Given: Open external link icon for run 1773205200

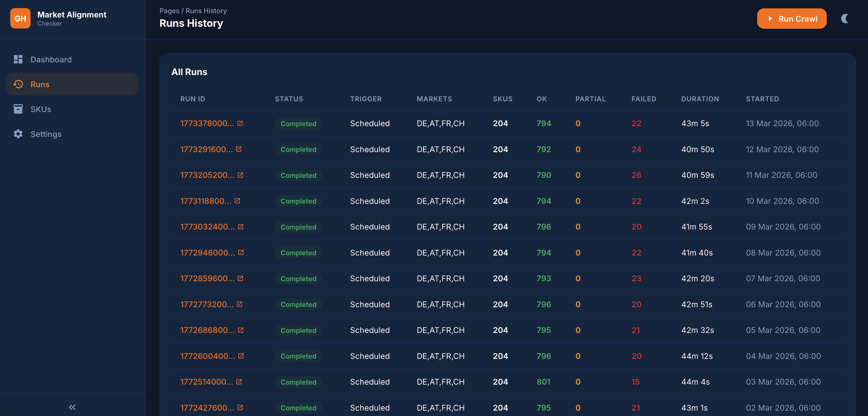Looking at the screenshot, I should (x=240, y=175).
